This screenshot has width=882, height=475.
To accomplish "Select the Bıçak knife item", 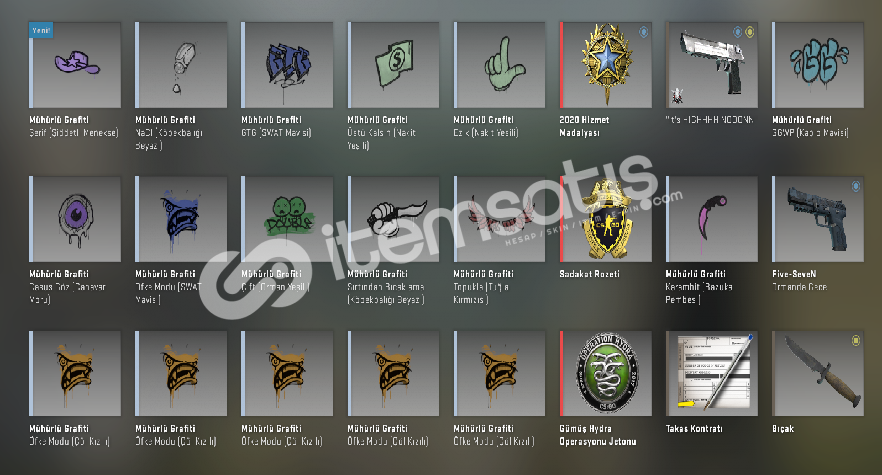I will [818, 374].
